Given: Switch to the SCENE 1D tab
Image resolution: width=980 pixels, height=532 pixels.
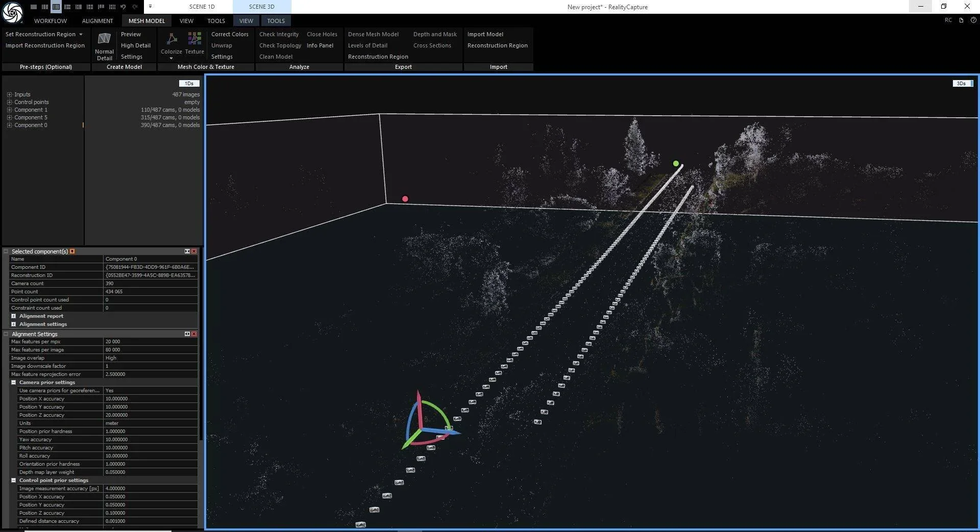Looking at the screenshot, I should click(202, 7).
